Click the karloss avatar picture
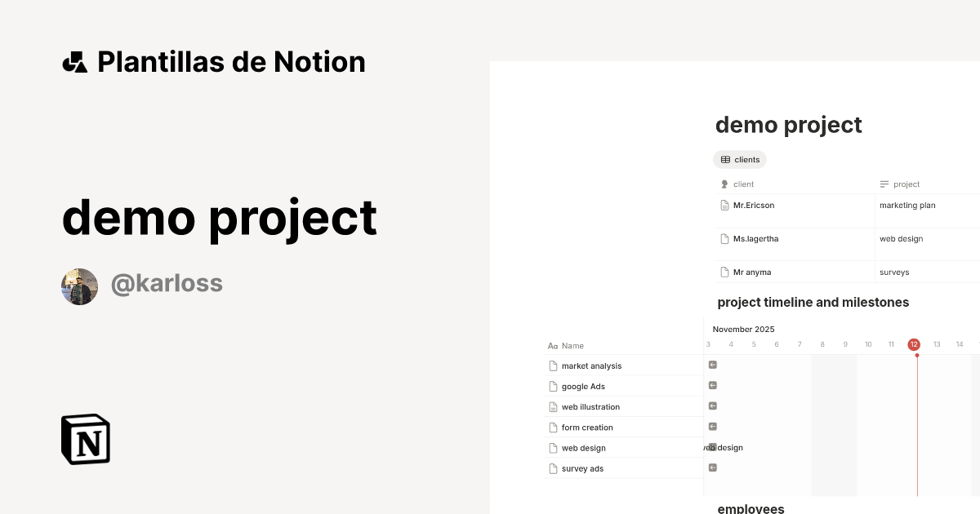 (79, 286)
